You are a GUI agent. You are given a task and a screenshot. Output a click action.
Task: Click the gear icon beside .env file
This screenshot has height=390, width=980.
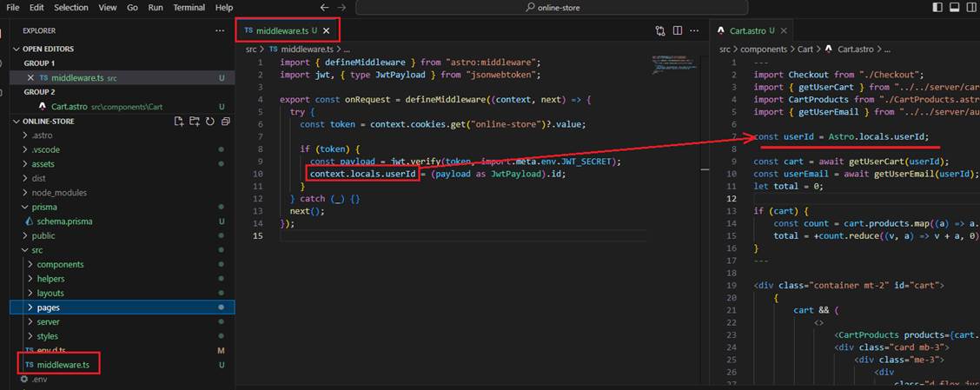[x=24, y=379]
